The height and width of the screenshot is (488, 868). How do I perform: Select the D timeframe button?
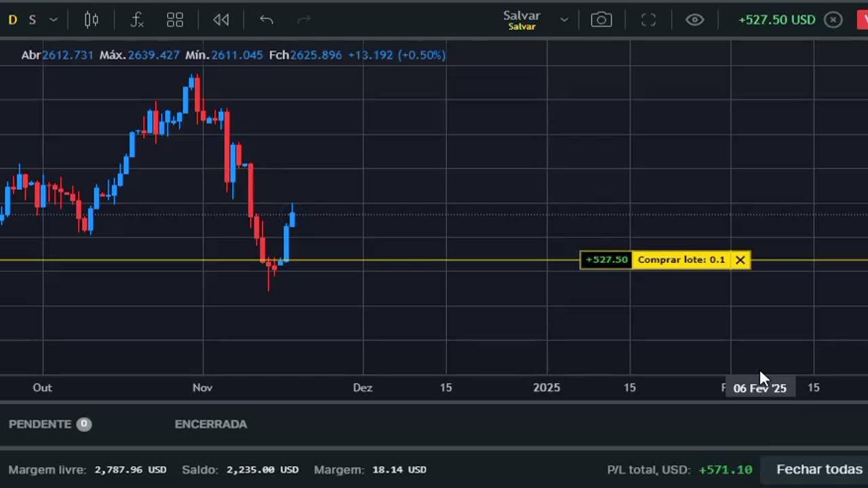pyautogui.click(x=12, y=20)
